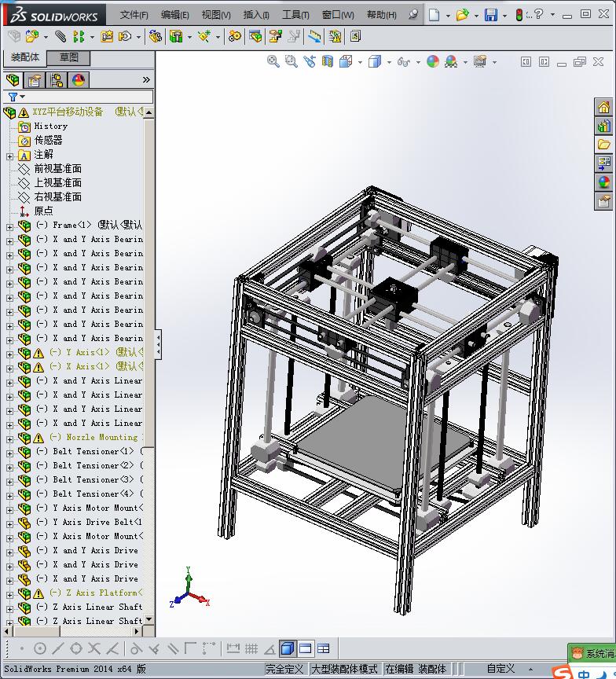This screenshot has width=616, height=679.
Task: Open the 工具(T) menu
Action: (295, 15)
